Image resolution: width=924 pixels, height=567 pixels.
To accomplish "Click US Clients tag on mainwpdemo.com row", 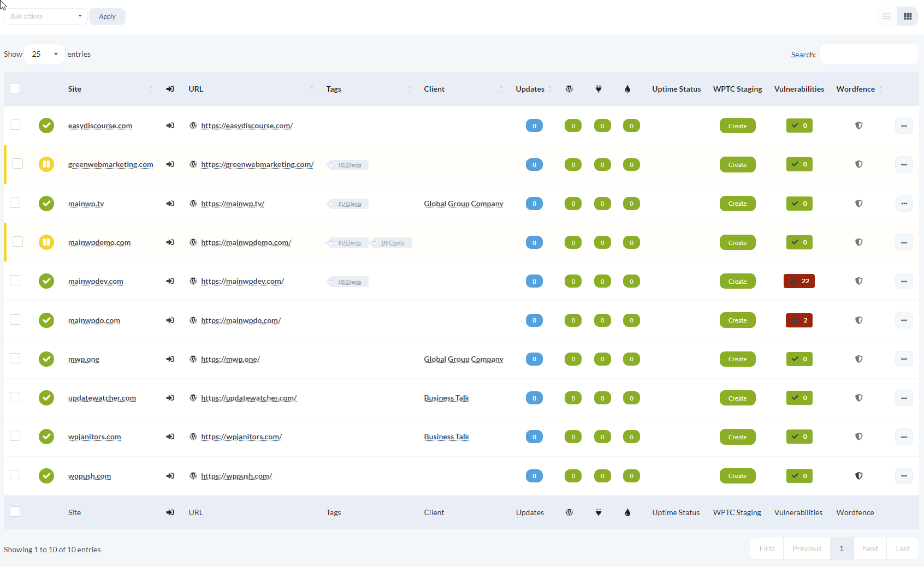I will pos(392,242).
